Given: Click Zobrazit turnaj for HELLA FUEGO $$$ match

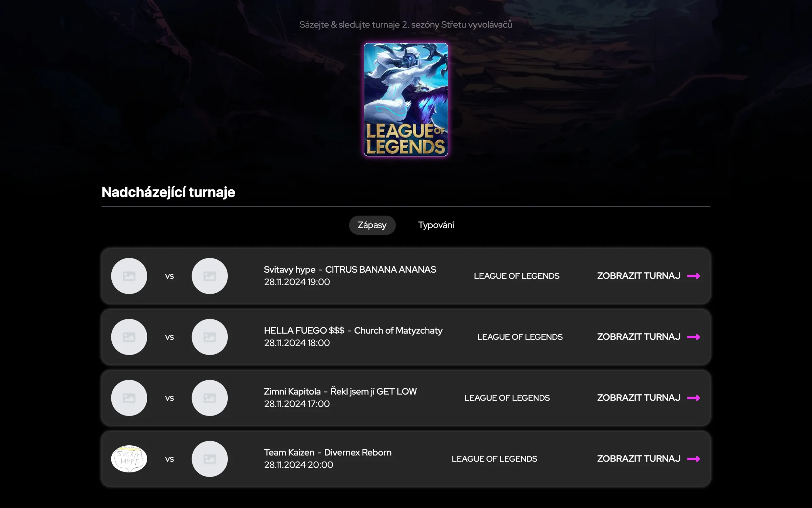Looking at the screenshot, I should [648, 337].
